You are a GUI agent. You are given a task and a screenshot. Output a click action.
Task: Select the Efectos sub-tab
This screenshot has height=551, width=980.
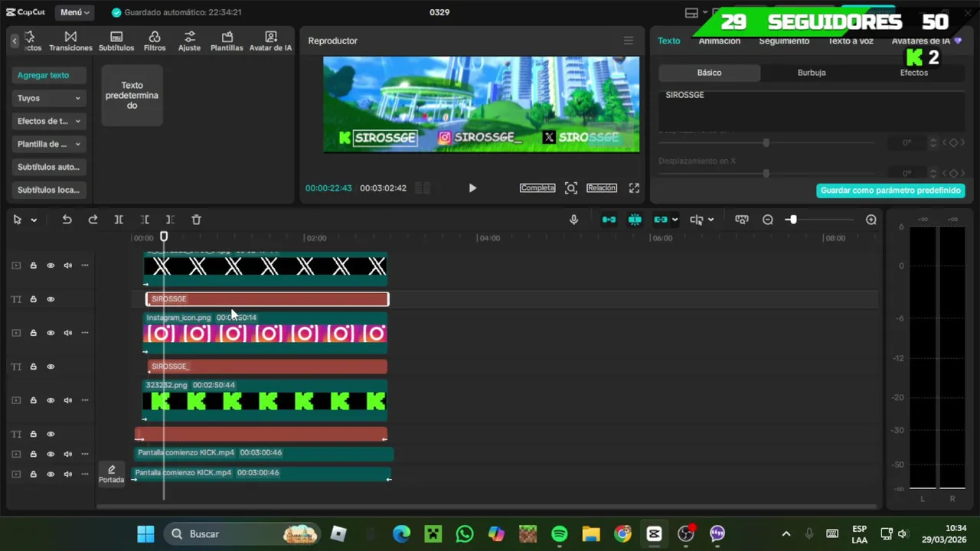pos(914,73)
